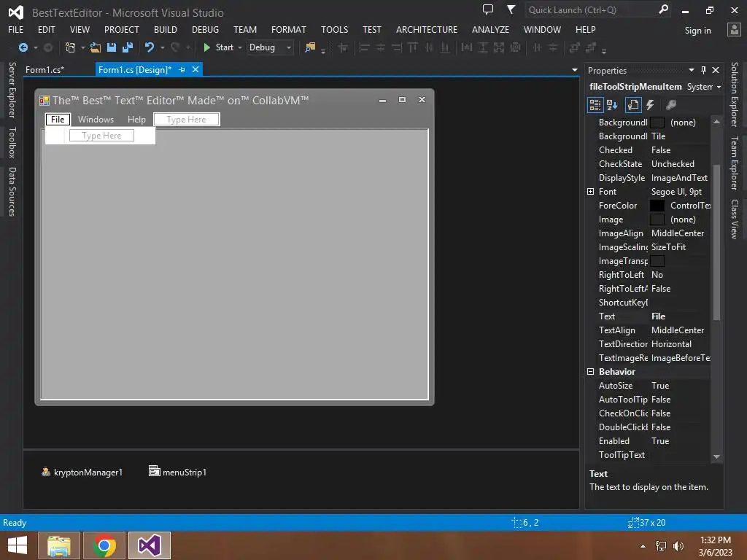This screenshot has width=747, height=560.
Task: Open the FORMAT menu
Action: [x=289, y=29]
